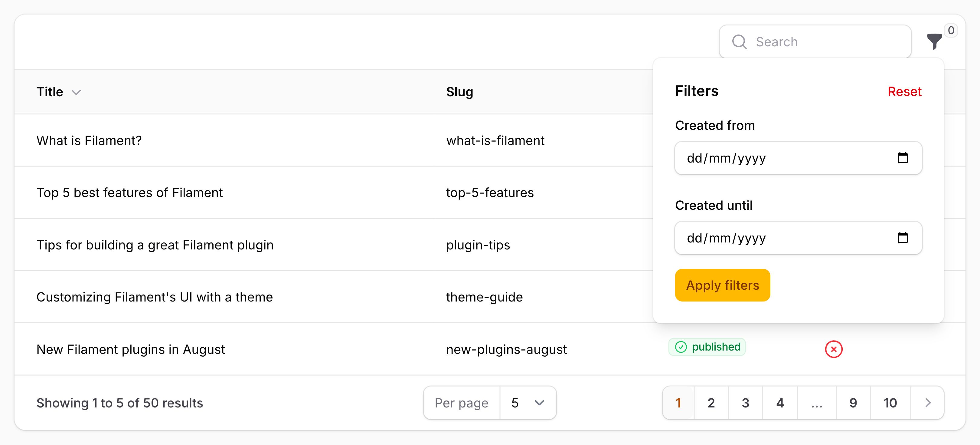The height and width of the screenshot is (445, 980).
Task: Click the search magnifier icon
Action: click(739, 41)
